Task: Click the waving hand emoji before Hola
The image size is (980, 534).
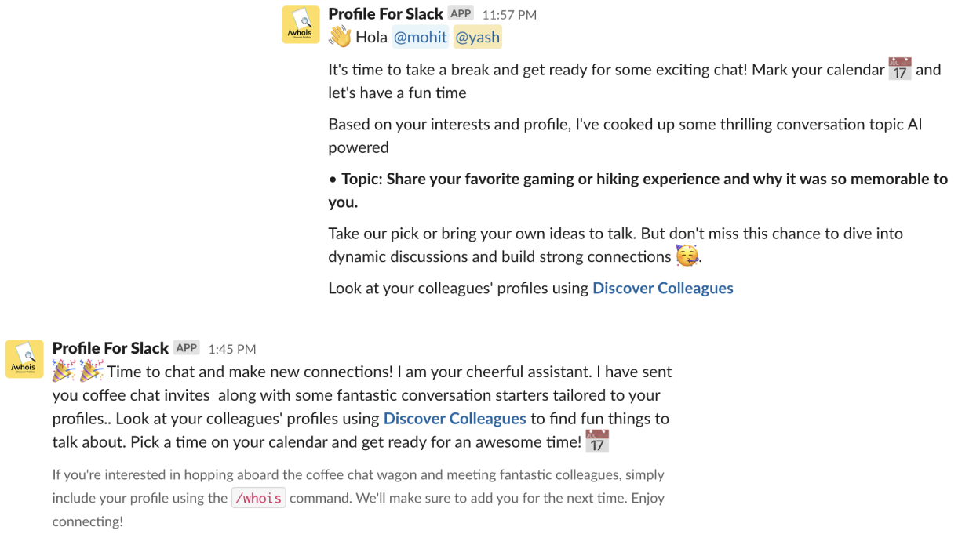Action: tap(340, 37)
